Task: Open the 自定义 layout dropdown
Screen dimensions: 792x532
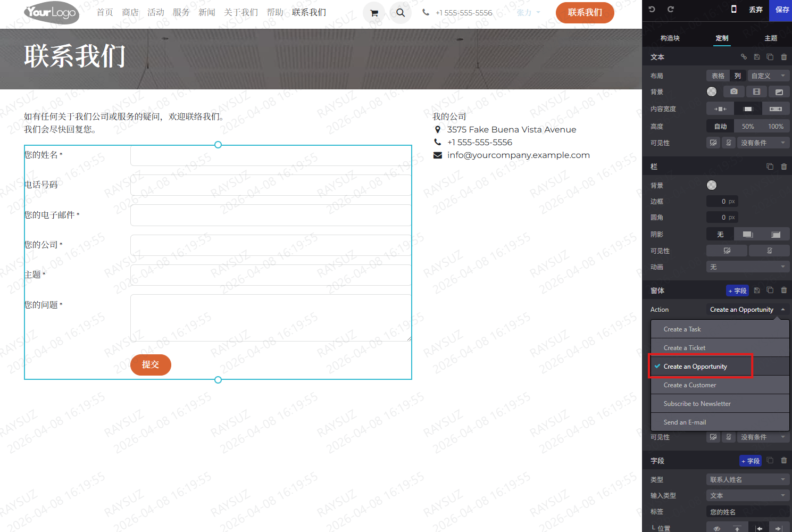Action: point(769,76)
